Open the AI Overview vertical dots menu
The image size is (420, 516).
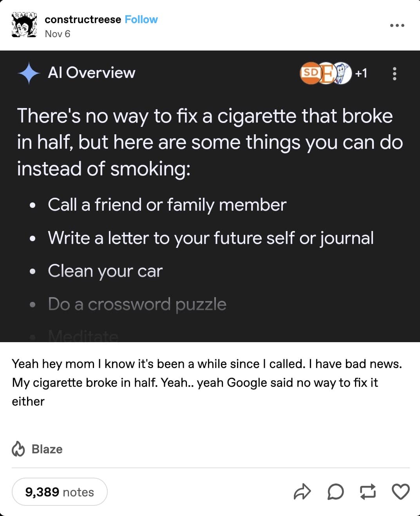point(395,73)
